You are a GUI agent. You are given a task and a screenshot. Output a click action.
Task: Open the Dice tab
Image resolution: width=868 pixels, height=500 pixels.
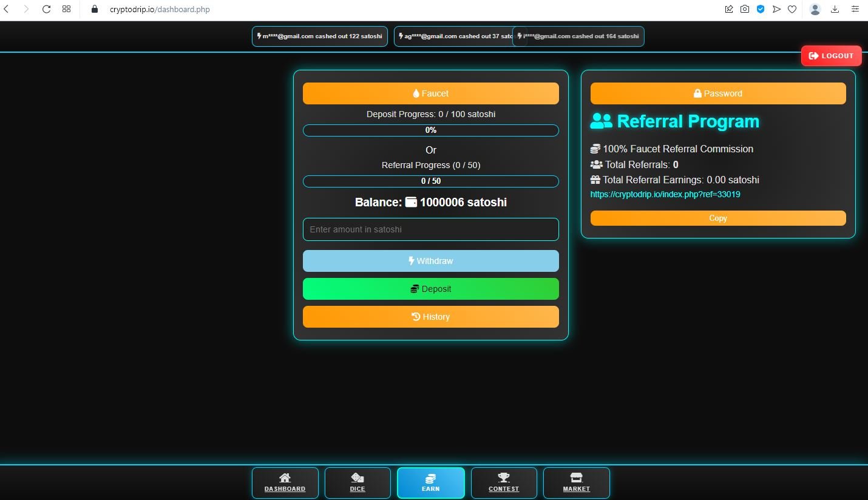[x=358, y=483]
